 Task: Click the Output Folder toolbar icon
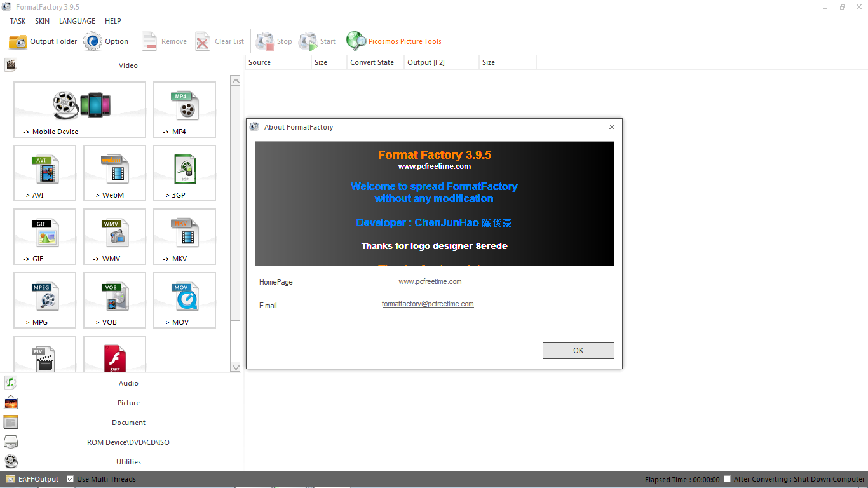tap(18, 42)
